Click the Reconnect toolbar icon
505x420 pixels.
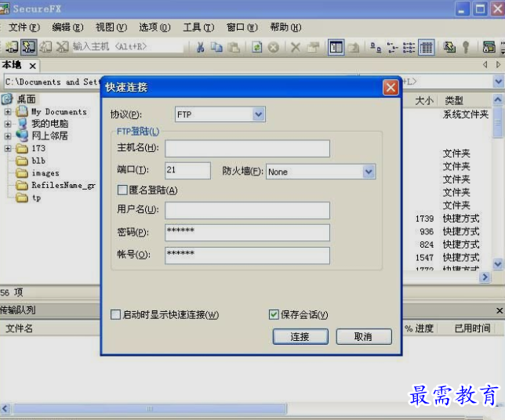click(x=45, y=47)
